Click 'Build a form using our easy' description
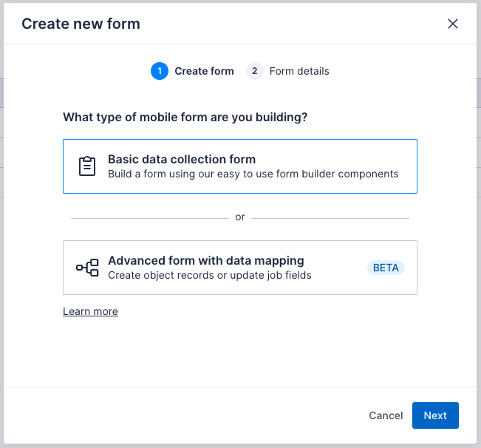 253,174
